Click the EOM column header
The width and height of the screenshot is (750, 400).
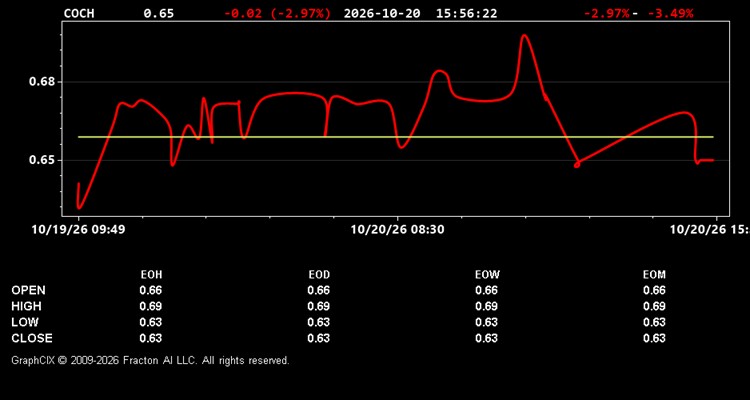pyautogui.click(x=654, y=275)
